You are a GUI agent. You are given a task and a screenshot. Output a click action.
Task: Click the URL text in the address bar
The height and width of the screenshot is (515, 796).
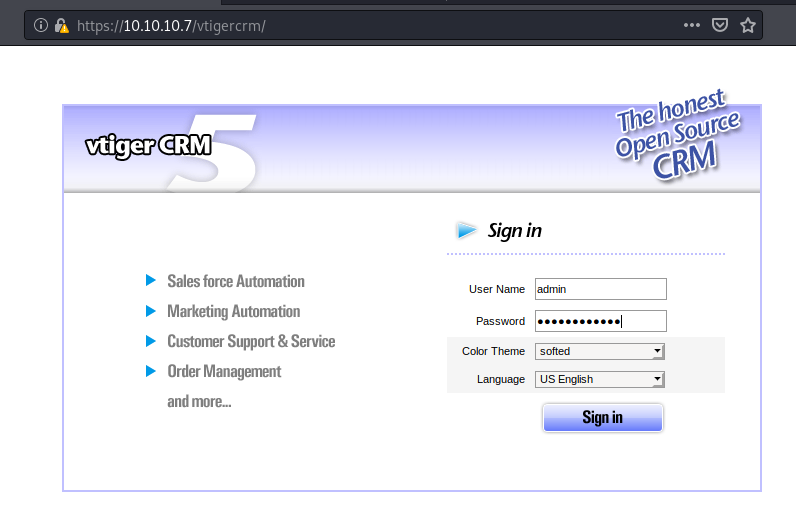(171, 25)
